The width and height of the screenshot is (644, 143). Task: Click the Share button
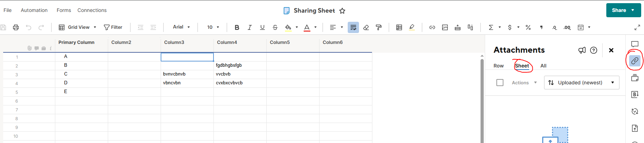(624, 10)
